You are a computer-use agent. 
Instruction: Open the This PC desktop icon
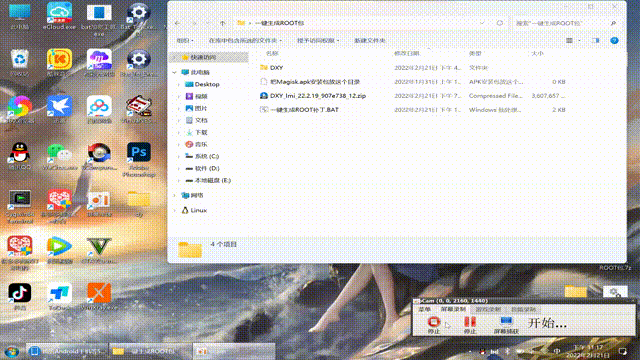point(20,16)
